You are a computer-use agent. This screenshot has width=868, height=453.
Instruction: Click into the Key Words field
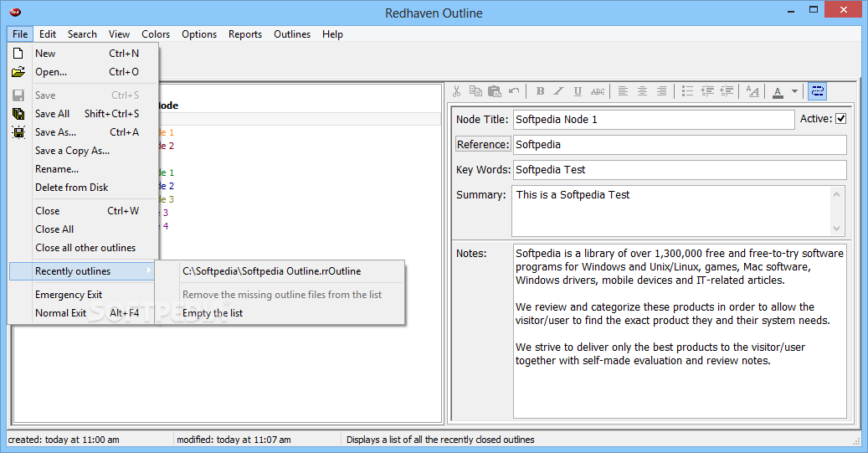click(x=680, y=169)
